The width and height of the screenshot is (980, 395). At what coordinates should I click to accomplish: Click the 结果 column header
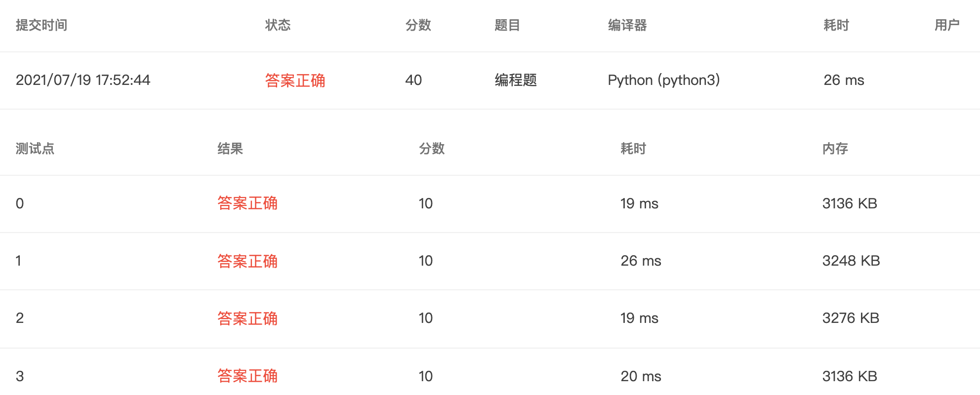pyautogui.click(x=230, y=149)
